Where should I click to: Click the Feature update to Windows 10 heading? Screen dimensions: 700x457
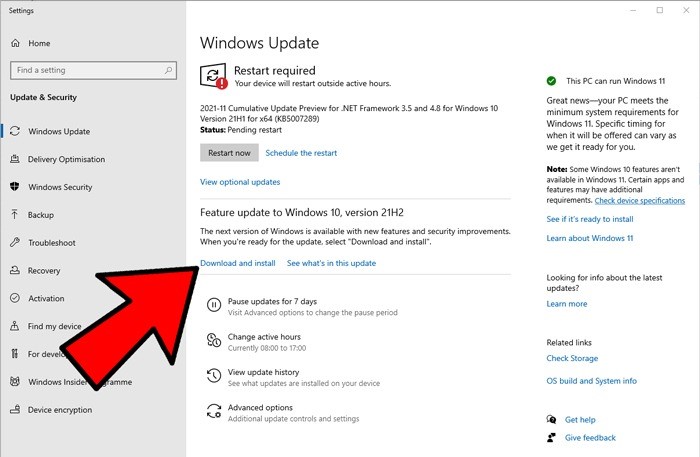[302, 212]
